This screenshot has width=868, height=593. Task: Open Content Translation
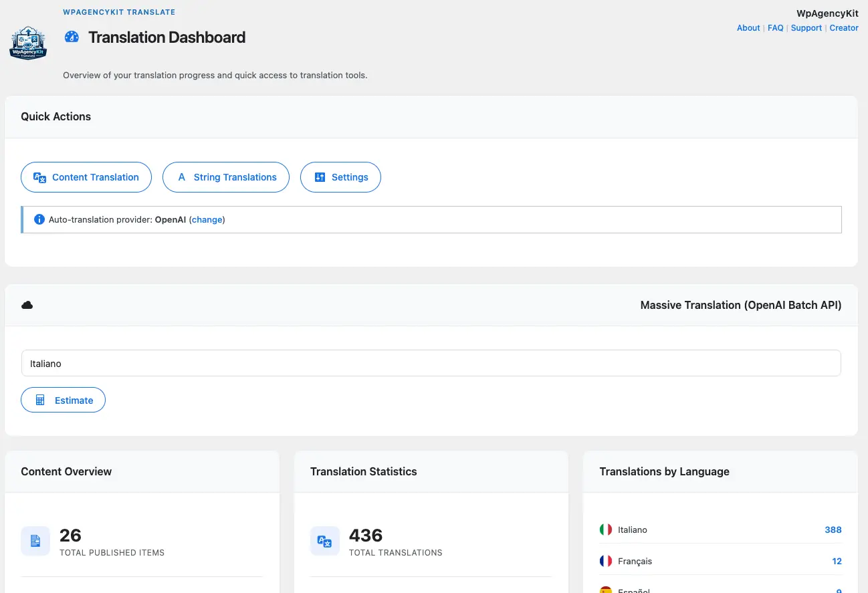86,177
